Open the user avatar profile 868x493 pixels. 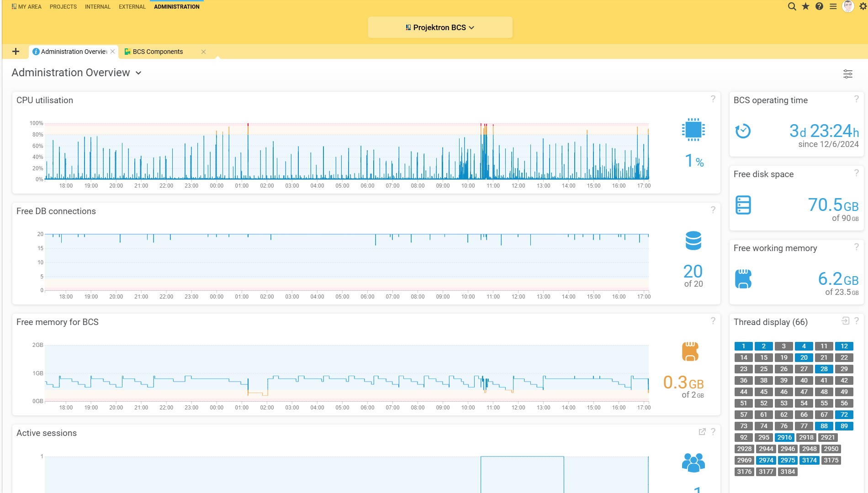848,6
